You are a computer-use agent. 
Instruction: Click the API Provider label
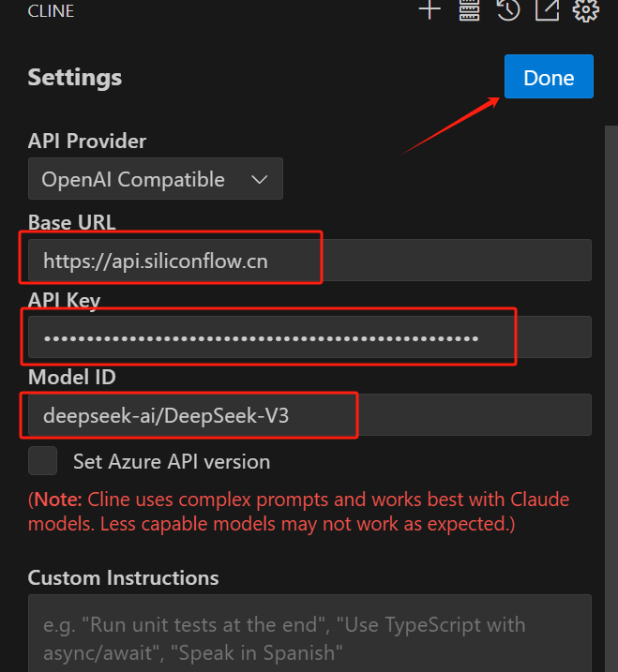(87, 141)
